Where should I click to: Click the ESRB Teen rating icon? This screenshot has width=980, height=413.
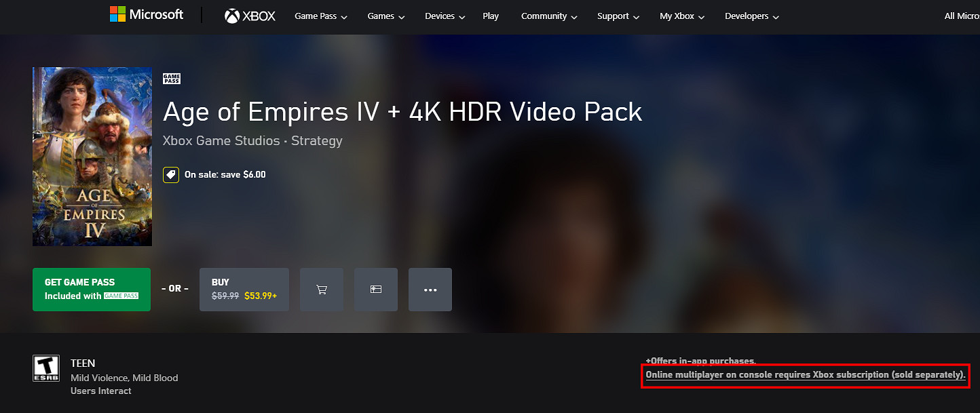point(46,368)
